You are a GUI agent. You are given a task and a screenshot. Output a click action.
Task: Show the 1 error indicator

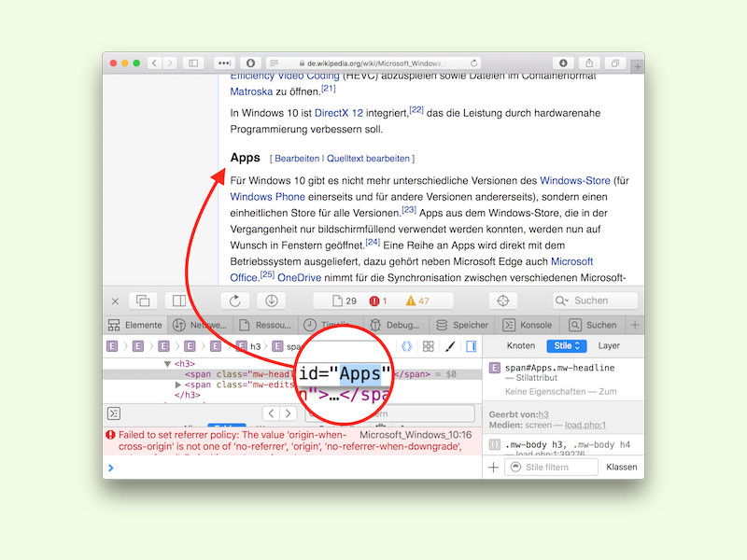(378, 301)
